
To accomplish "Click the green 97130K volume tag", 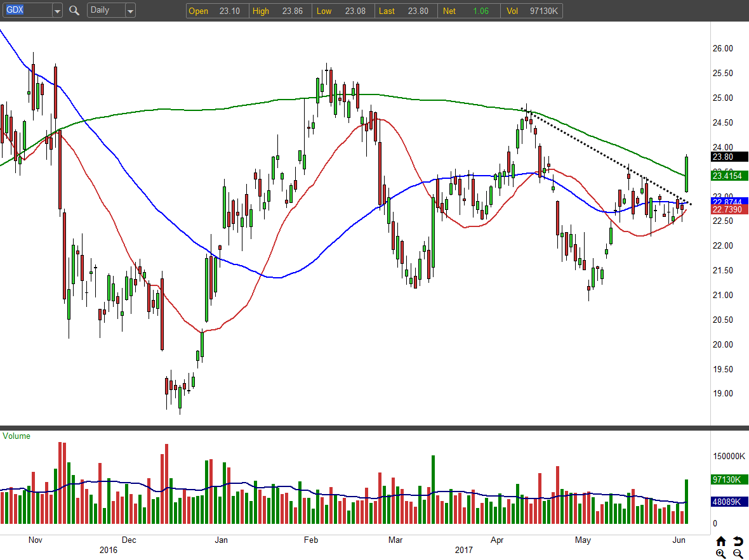I will coord(729,479).
